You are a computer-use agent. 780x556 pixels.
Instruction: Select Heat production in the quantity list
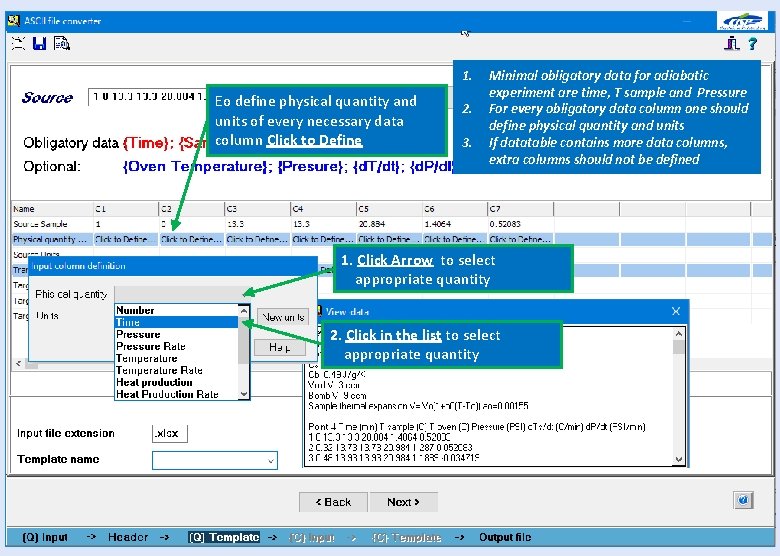(x=177, y=382)
